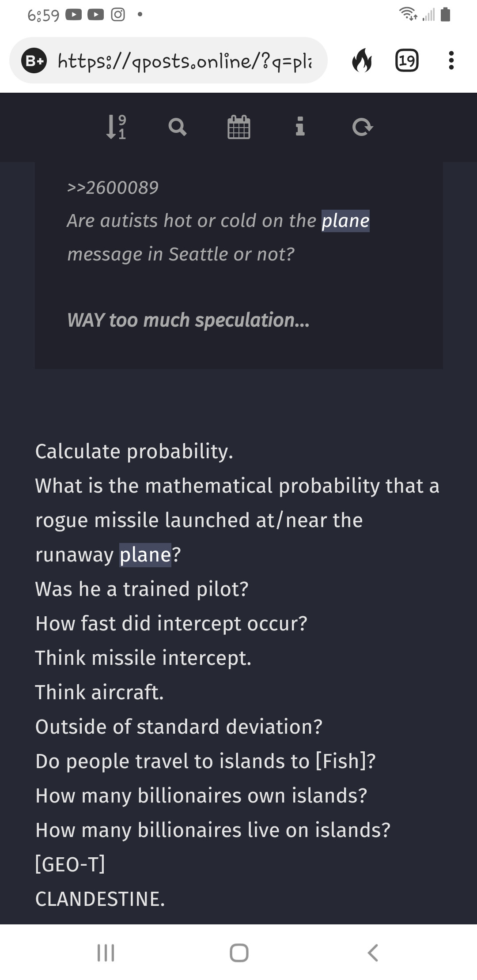Open search with the magnifier icon
Image resolution: width=477 pixels, height=980 pixels.
178,127
